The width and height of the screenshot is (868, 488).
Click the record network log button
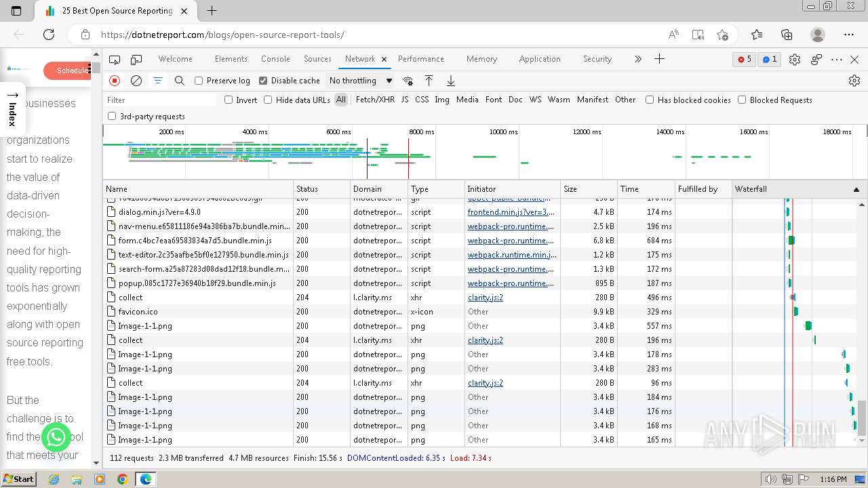click(x=115, y=81)
